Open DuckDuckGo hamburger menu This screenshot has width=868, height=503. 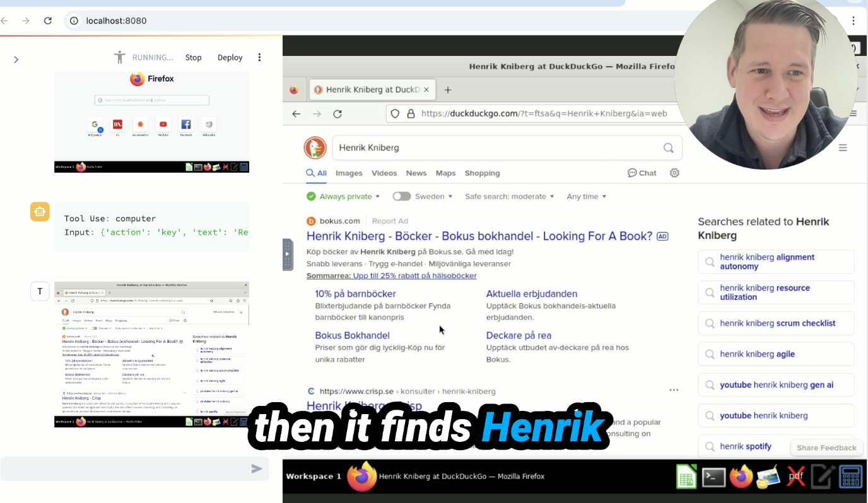point(843,147)
